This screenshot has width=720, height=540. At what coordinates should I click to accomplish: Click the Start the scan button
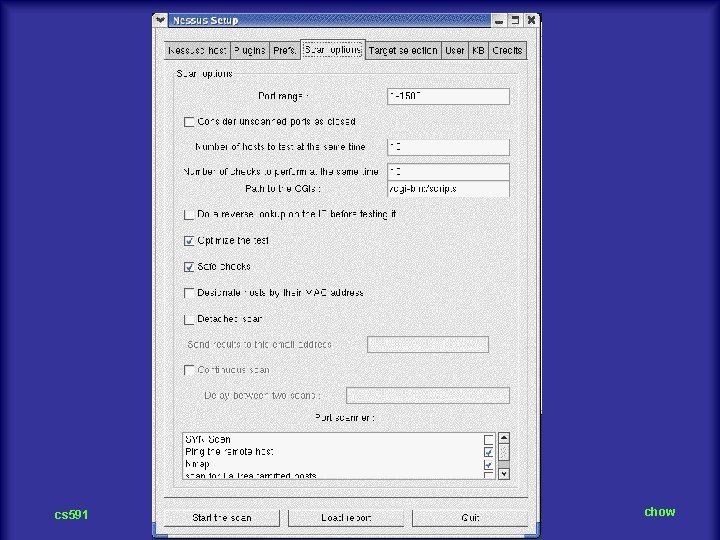(x=222, y=518)
